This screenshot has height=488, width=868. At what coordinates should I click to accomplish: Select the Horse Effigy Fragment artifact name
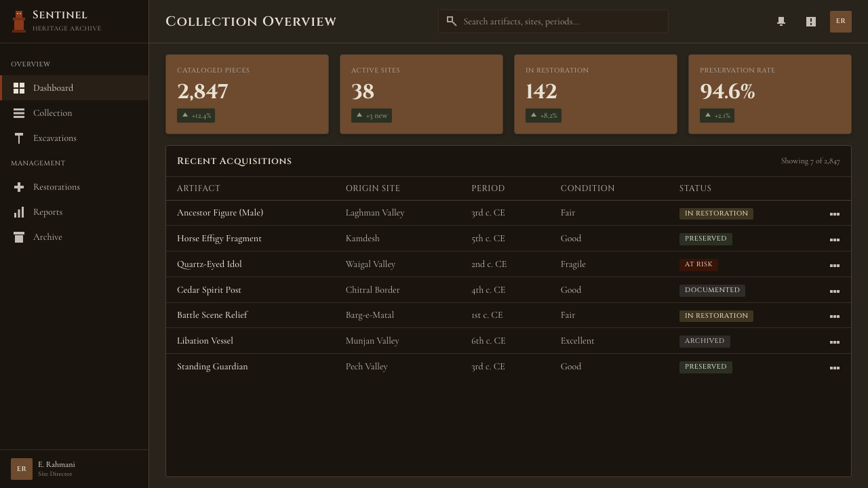pos(219,239)
